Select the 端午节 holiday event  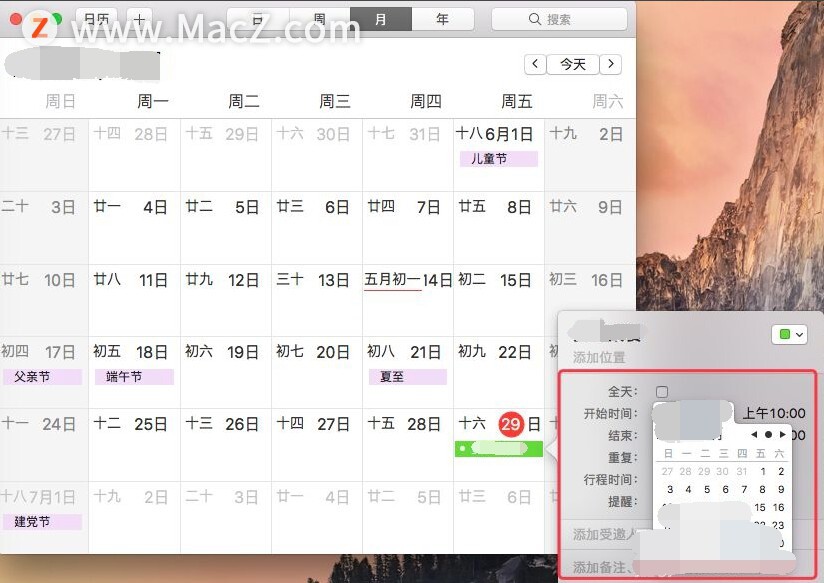[134, 377]
